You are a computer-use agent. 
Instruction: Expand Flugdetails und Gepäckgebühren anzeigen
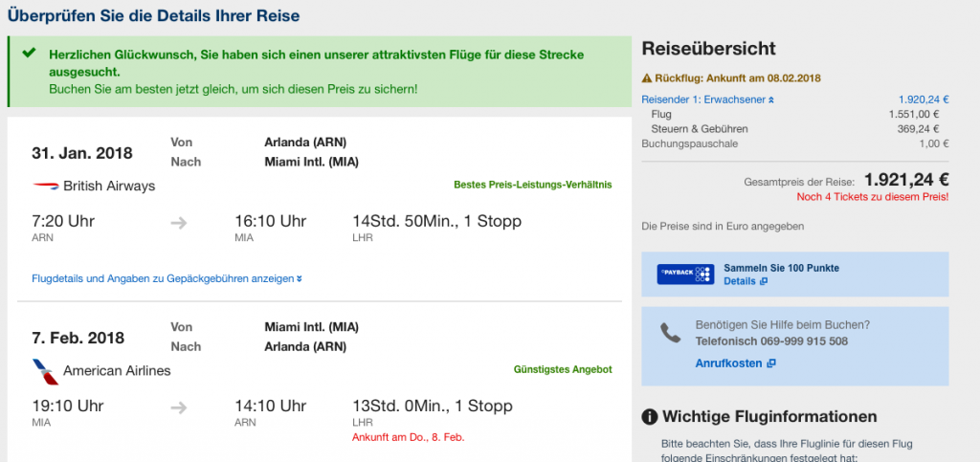point(167,278)
